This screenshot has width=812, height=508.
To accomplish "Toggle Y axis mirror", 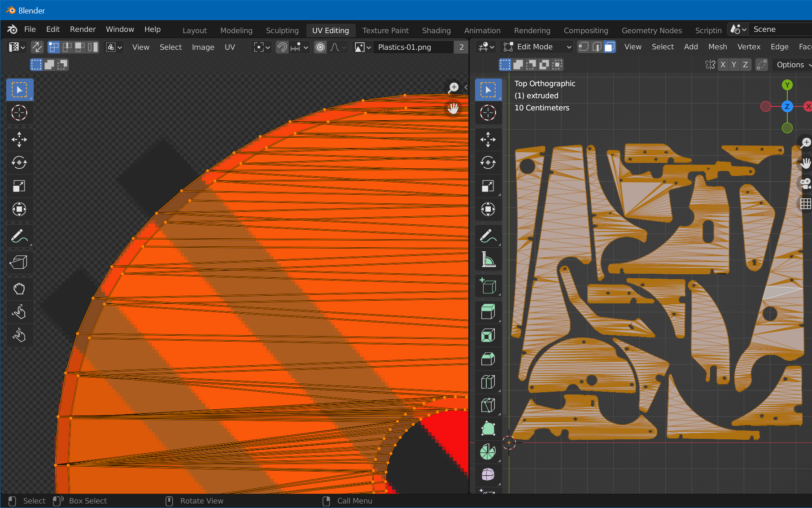I will point(734,65).
